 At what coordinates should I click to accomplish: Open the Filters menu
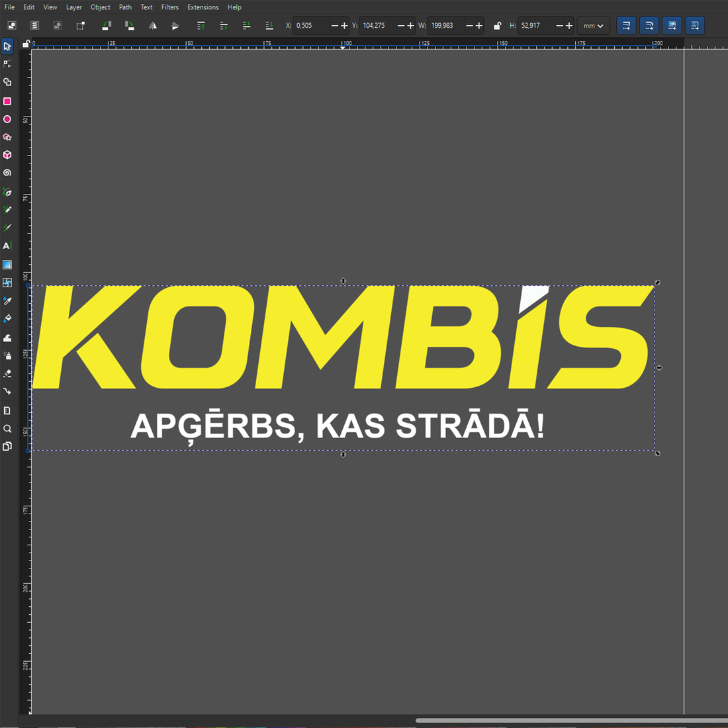coord(170,7)
